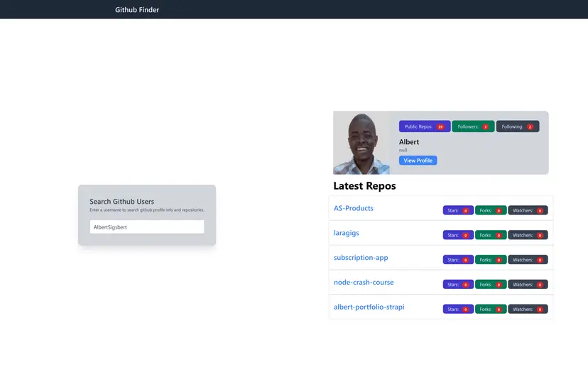Click the Latest Repos heading
This screenshot has width=588, height=392.
pos(364,186)
